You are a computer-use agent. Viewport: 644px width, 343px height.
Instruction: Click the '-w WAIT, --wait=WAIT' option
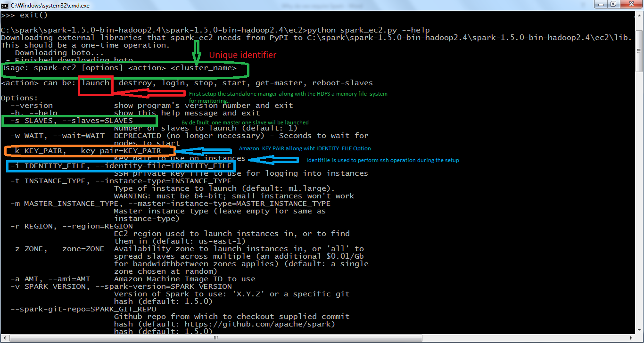click(x=57, y=136)
